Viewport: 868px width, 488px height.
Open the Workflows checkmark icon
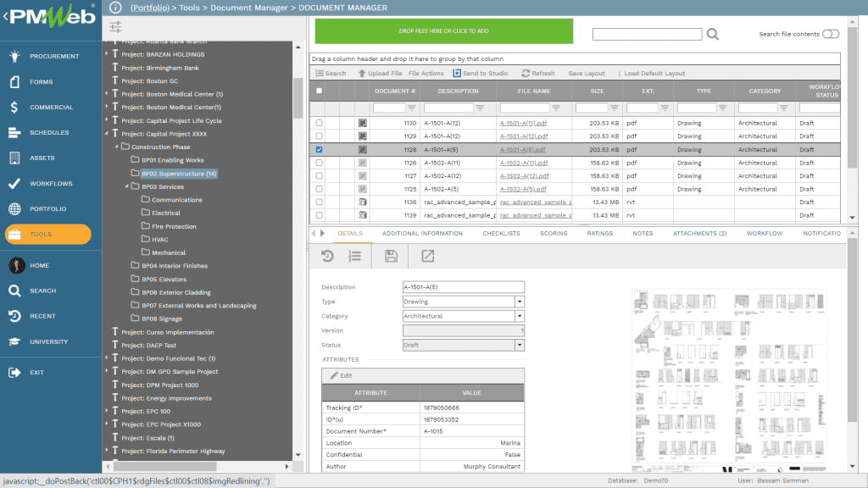click(15, 183)
